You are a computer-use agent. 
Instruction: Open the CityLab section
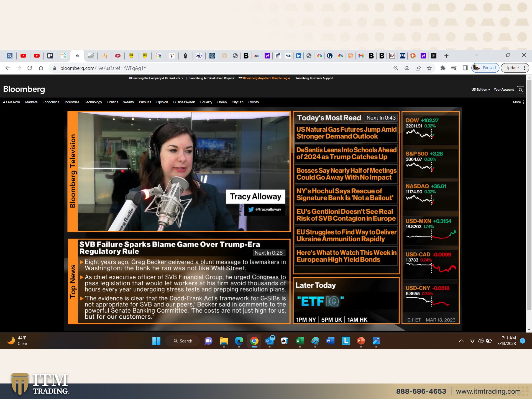(237, 102)
